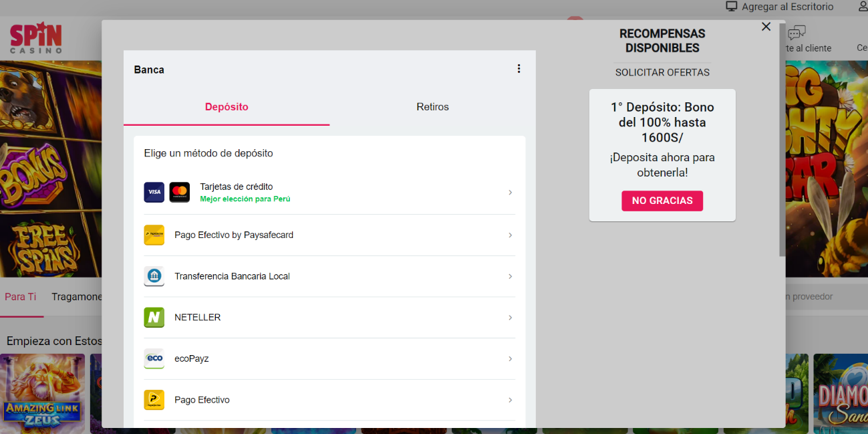Click the green NETELLER logo icon
This screenshot has height=434, width=868.
pos(154,318)
